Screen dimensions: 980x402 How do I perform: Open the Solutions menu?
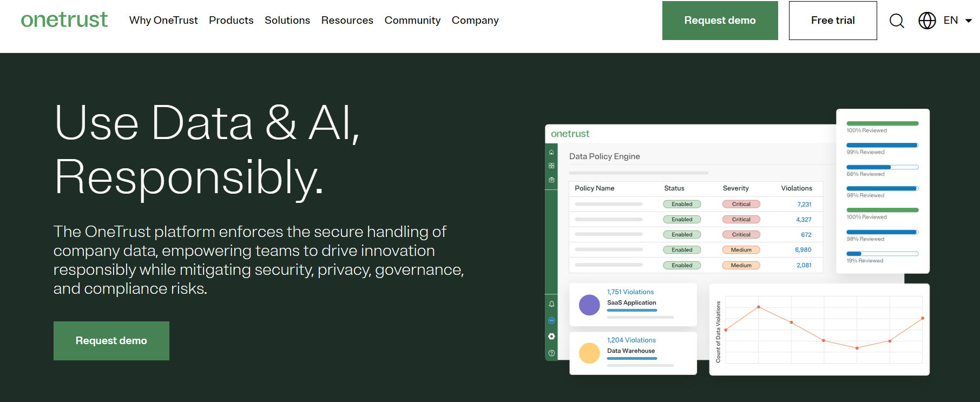[x=287, y=20]
